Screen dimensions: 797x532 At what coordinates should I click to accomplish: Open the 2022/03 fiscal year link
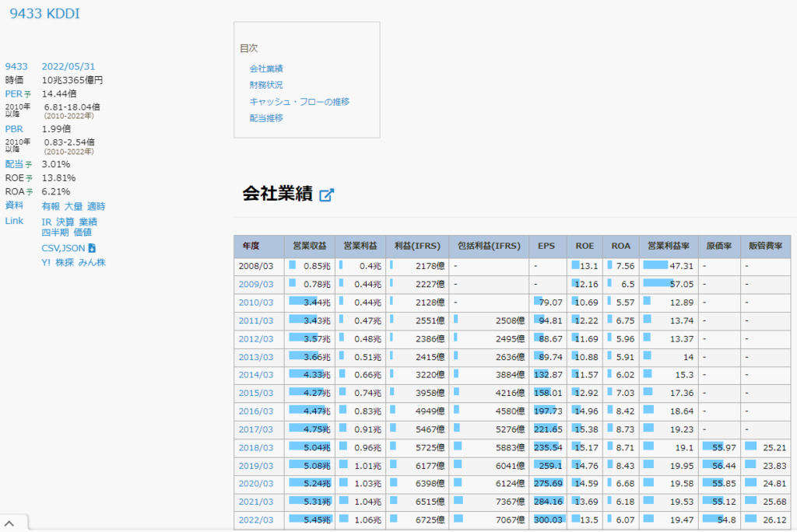click(x=255, y=520)
